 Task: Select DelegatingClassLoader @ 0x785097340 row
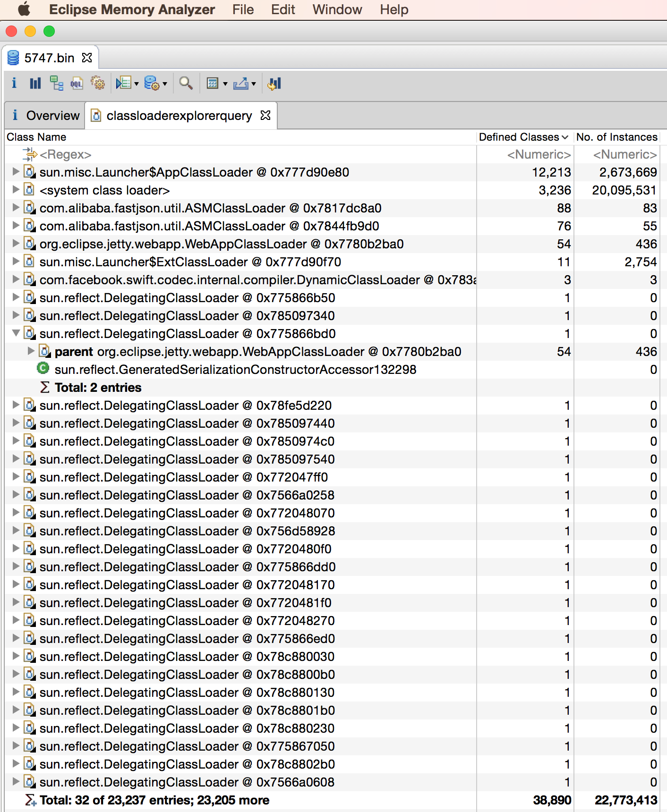click(333, 316)
